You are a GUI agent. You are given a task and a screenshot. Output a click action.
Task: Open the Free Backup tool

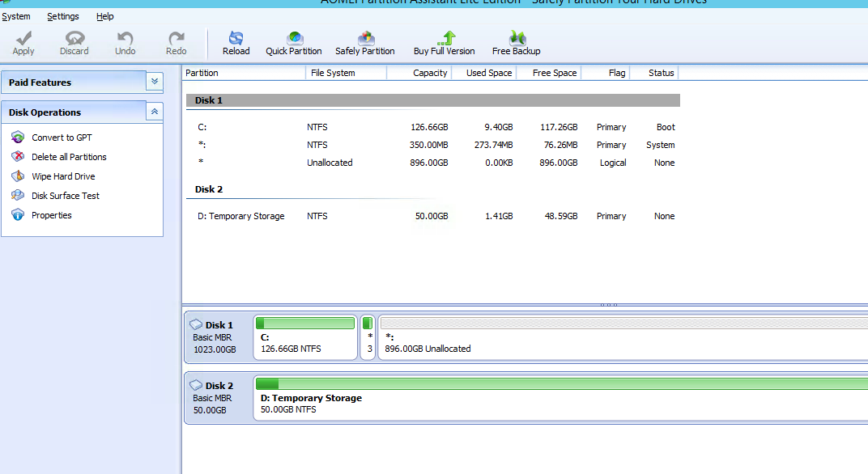pyautogui.click(x=516, y=42)
